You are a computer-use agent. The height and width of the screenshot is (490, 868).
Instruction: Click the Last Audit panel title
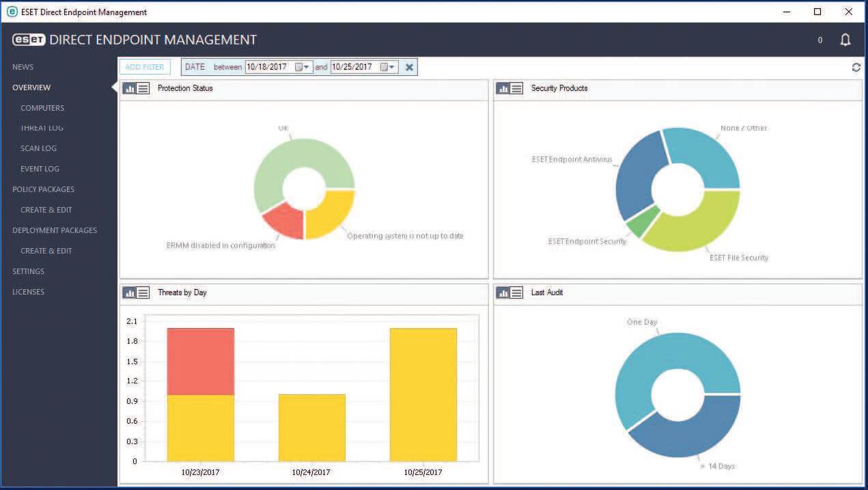point(547,292)
